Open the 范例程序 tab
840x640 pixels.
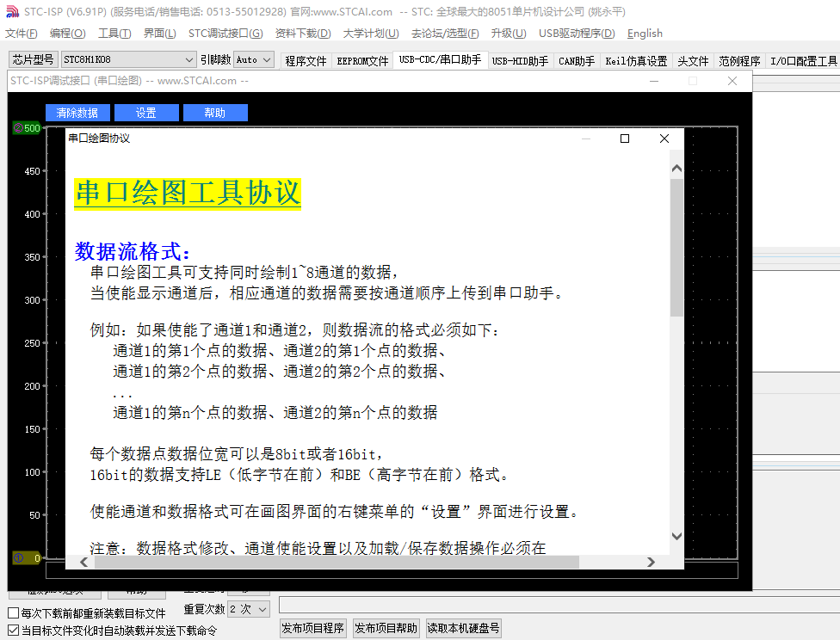tap(740, 61)
